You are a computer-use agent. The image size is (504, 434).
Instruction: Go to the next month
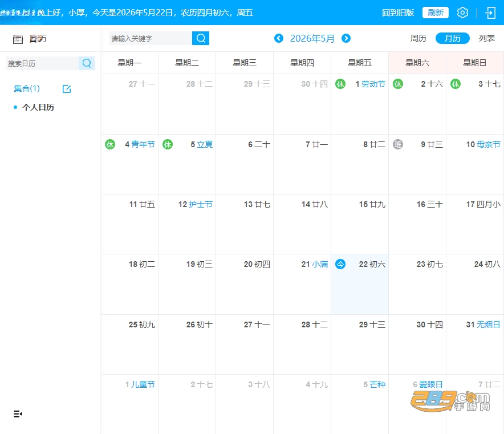346,38
